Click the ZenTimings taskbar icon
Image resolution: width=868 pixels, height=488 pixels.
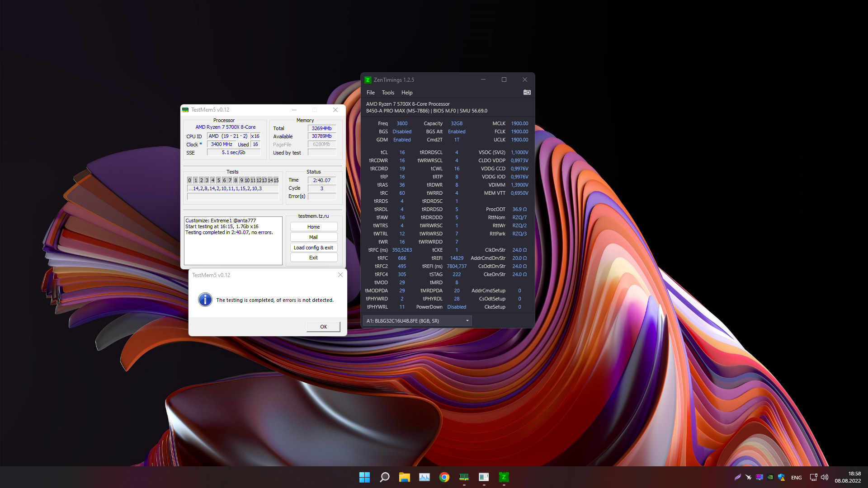[x=504, y=477]
